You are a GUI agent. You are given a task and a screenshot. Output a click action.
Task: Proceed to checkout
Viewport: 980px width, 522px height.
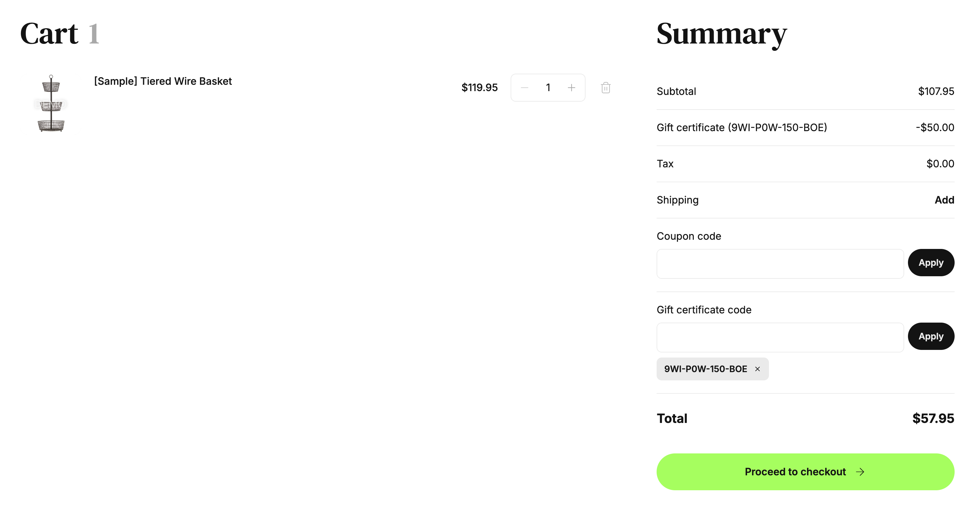click(x=805, y=472)
